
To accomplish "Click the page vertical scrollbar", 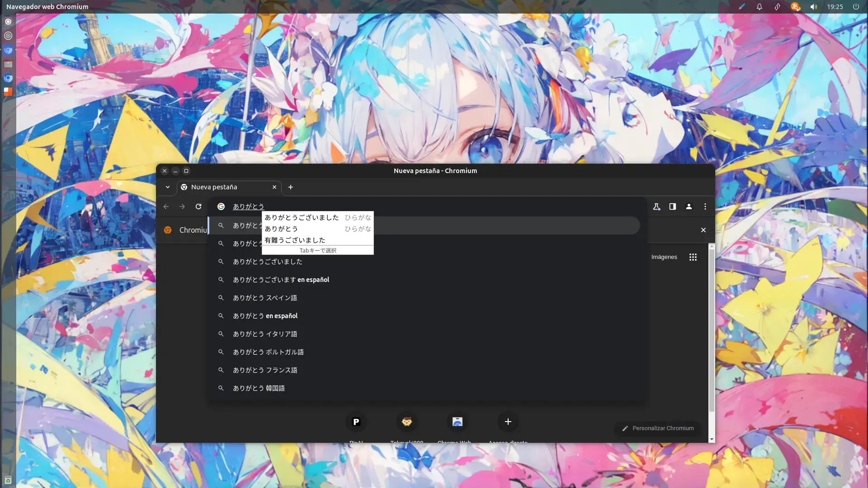I will 712,330.
